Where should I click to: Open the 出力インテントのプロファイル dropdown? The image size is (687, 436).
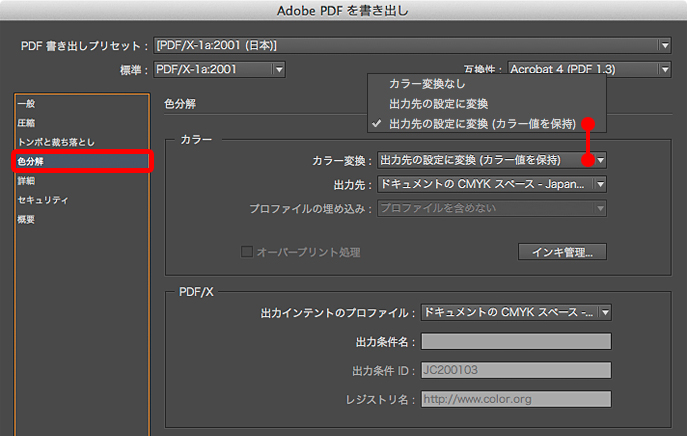pyautogui.click(x=516, y=312)
